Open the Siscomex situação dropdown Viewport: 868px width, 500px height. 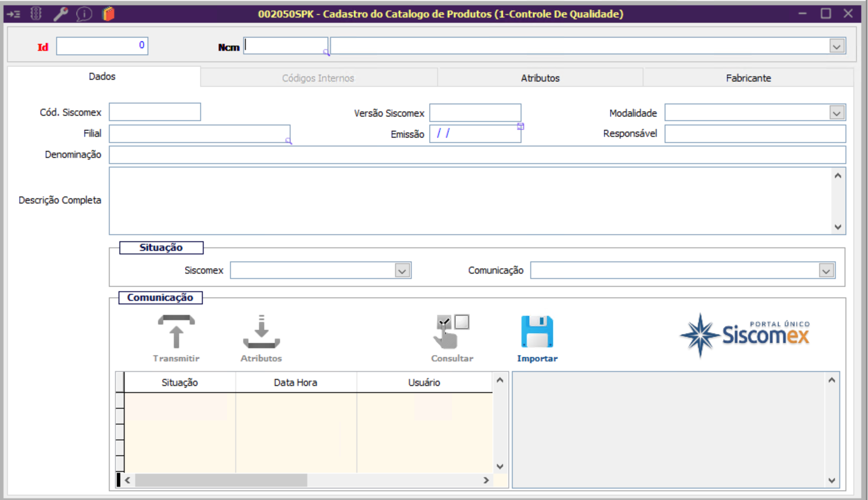click(402, 271)
